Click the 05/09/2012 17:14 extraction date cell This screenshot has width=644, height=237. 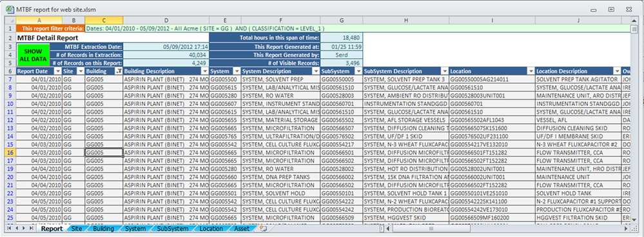pyautogui.click(x=166, y=47)
